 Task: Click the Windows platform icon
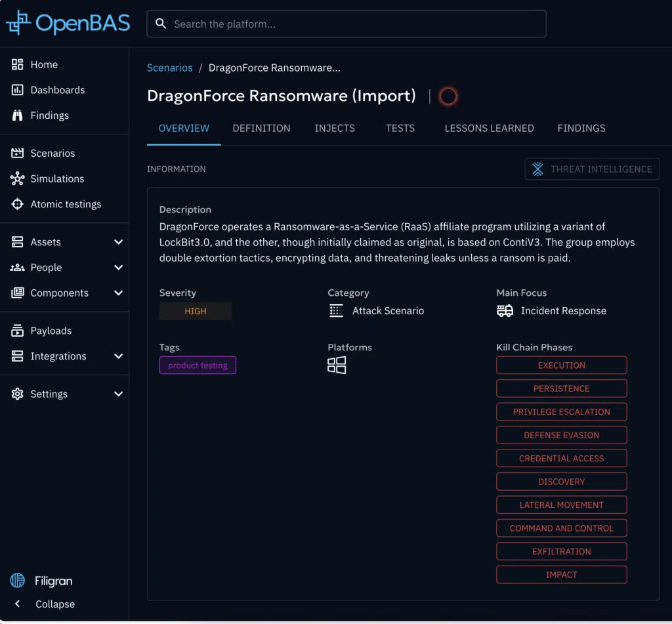337,365
